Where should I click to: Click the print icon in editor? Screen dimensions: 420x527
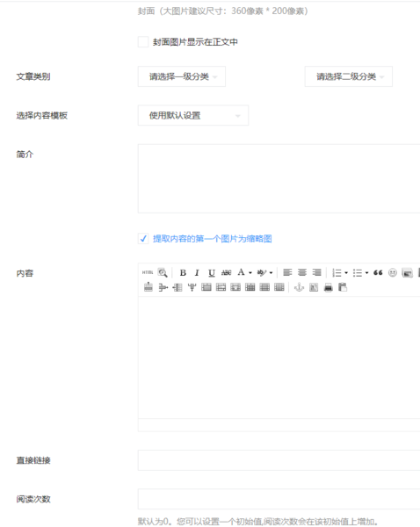(329, 287)
